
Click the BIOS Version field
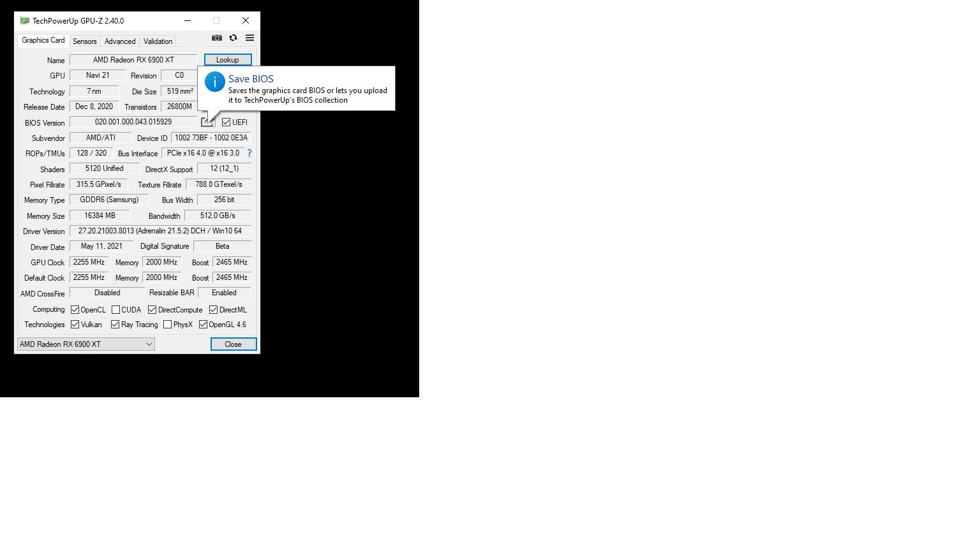133,122
